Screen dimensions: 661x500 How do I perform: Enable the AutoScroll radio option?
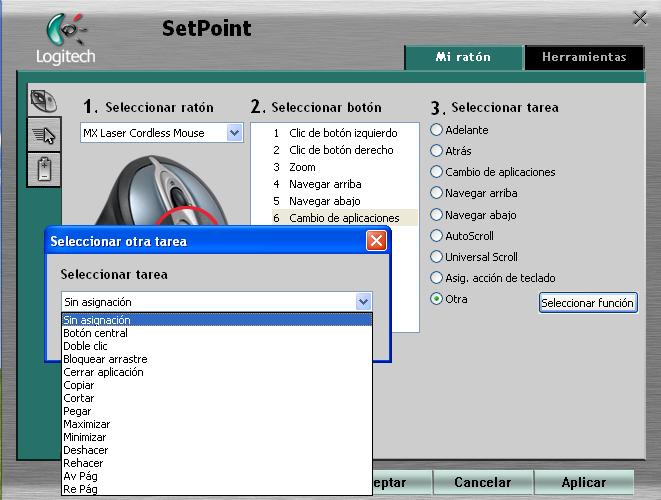pos(436,236)
